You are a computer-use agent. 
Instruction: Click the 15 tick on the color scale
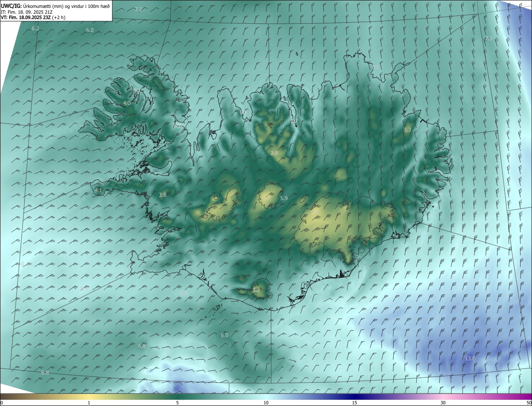coord(355,403)
